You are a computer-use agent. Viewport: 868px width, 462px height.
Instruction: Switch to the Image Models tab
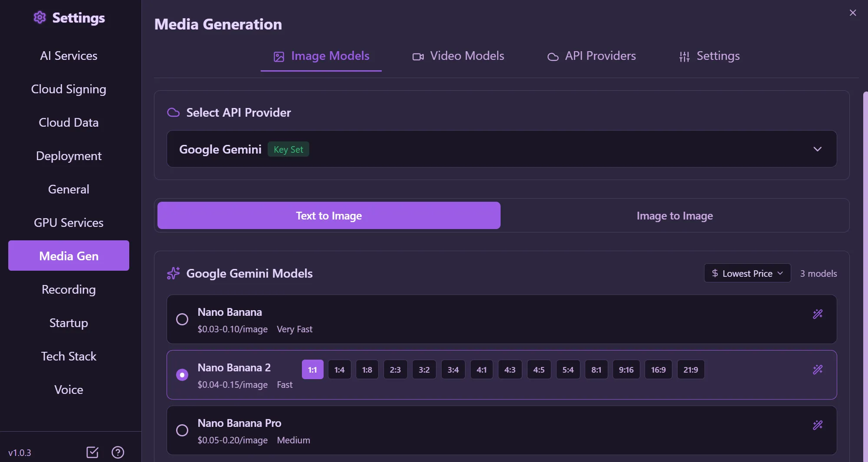point(321,56)
